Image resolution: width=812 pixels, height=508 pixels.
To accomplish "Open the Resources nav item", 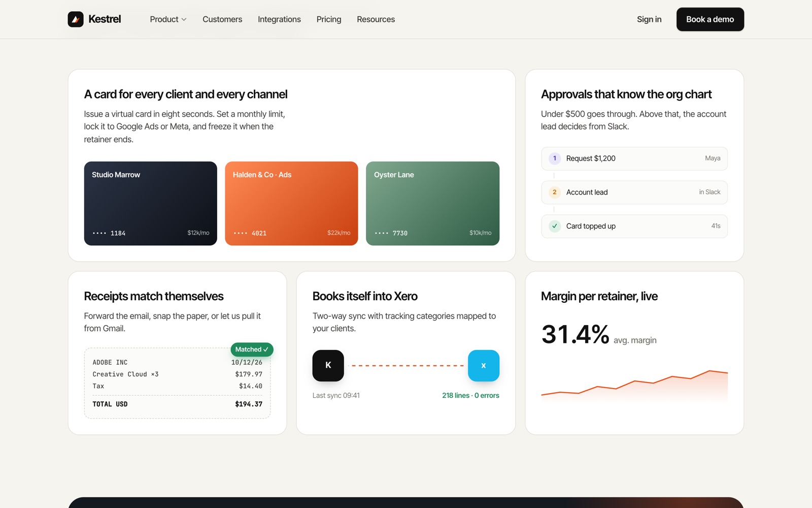I will [376, 19].
